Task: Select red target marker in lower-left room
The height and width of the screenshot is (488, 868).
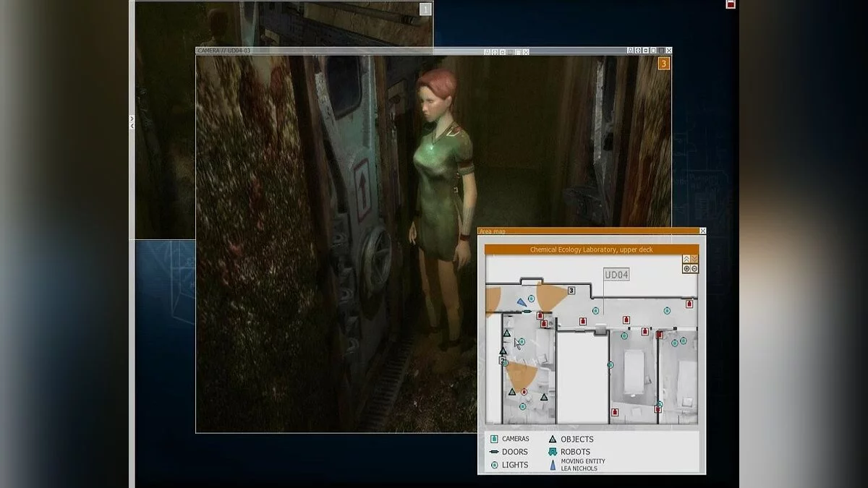Action: 524,392
